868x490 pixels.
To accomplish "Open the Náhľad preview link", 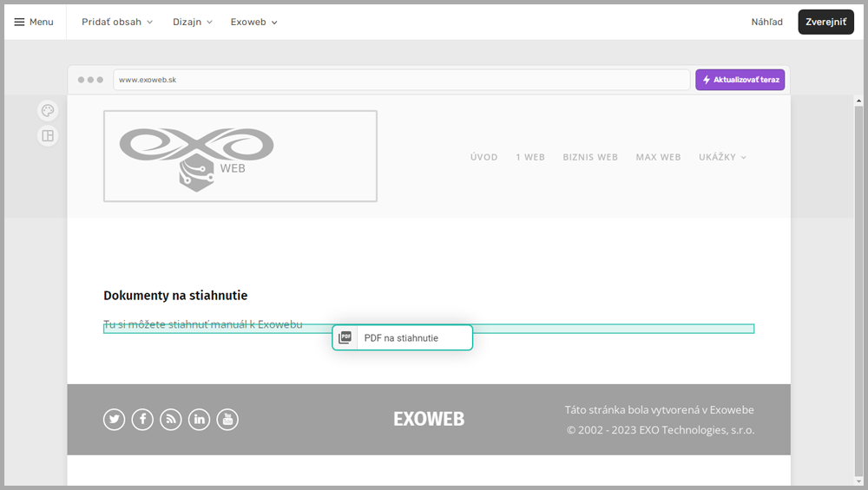I will [766, 22].
